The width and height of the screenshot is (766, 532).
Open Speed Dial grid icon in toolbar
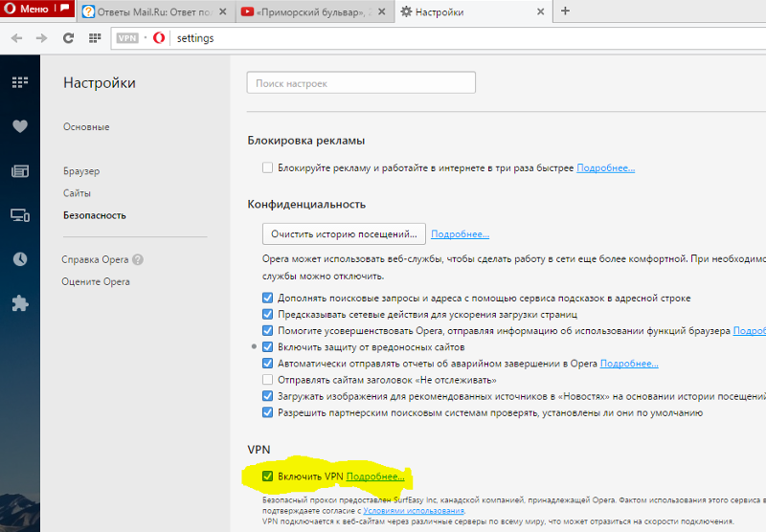point(95,38)
